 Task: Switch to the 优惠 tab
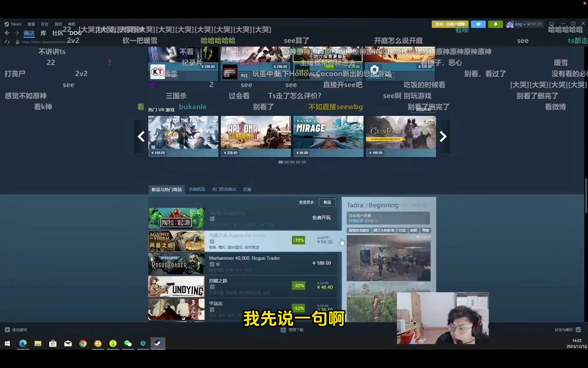tap(247, 189)
